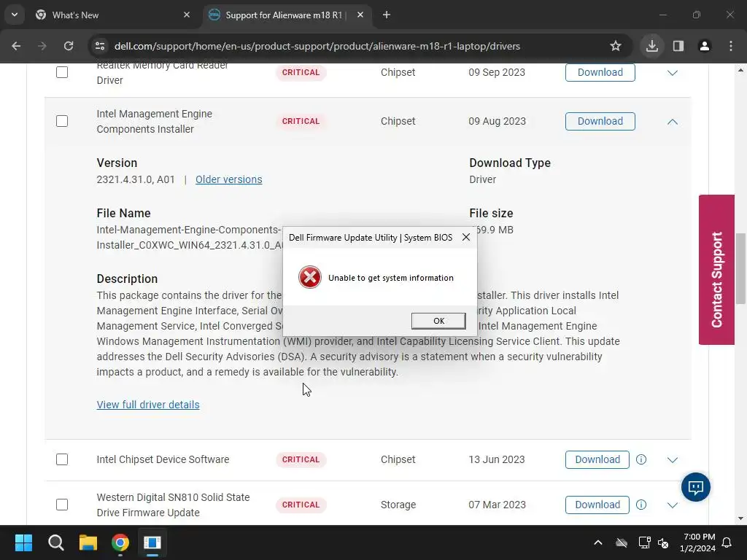
Task: Click the muted volume tray icon
Action: 663,542
